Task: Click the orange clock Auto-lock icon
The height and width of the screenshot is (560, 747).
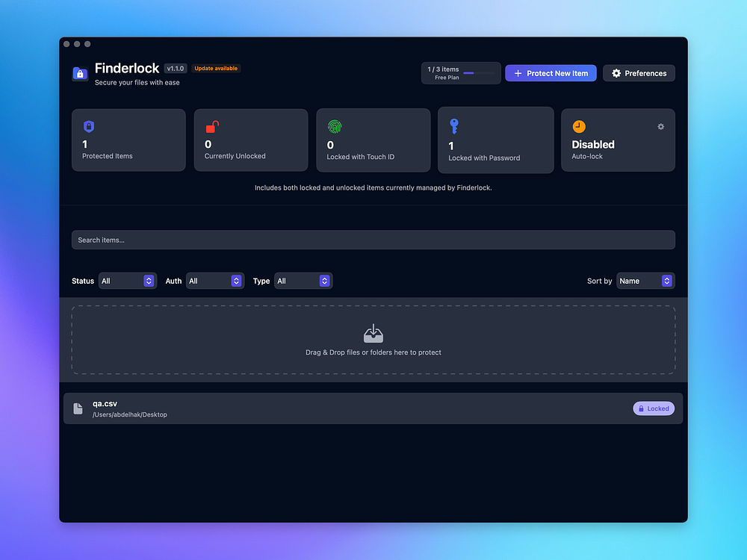Action: click(x=579, y=127)
